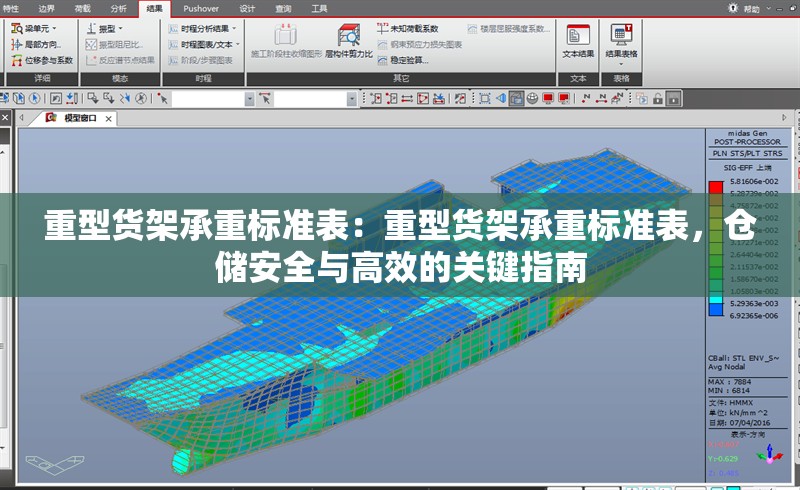Switch to the Pushover ribbon tab

click(x=201, y=8)
